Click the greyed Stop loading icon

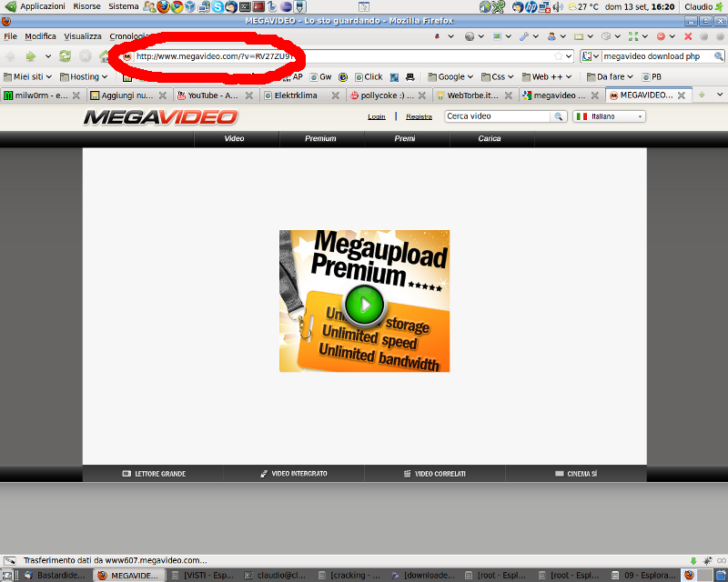pos(86,56)
